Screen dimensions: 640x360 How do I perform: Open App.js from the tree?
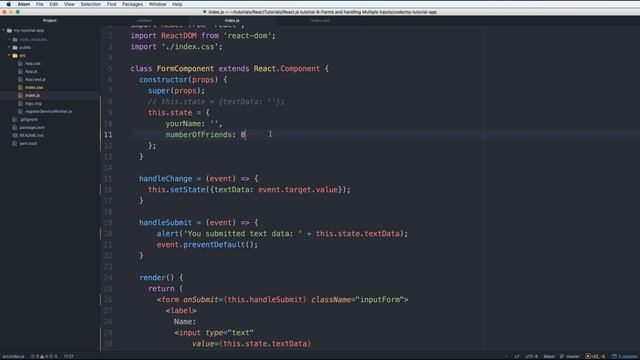(31, 71)
